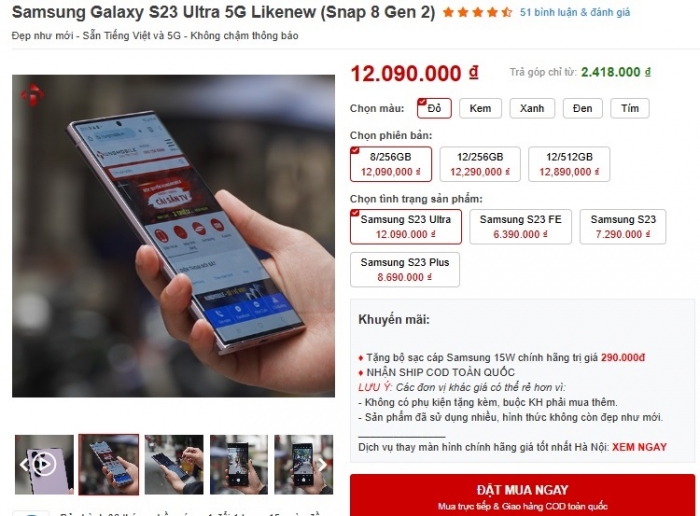
Task: Choose the 12/512GB version
Action: pos(569,164)
